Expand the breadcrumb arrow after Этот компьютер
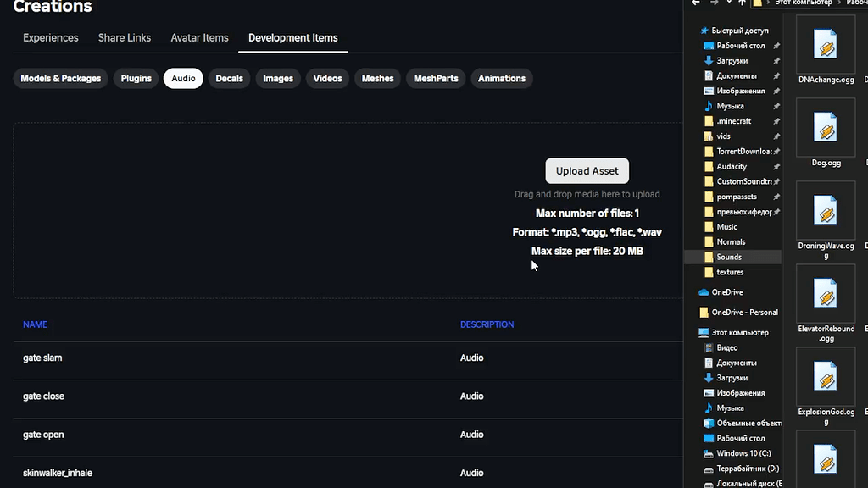Screen dimensions: 868x488 coord(838,3)
